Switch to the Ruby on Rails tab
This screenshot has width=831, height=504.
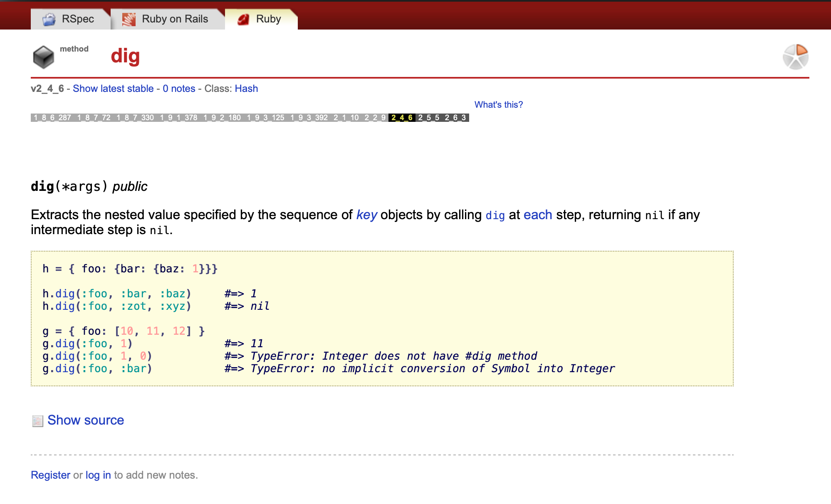tap(175, 19)
